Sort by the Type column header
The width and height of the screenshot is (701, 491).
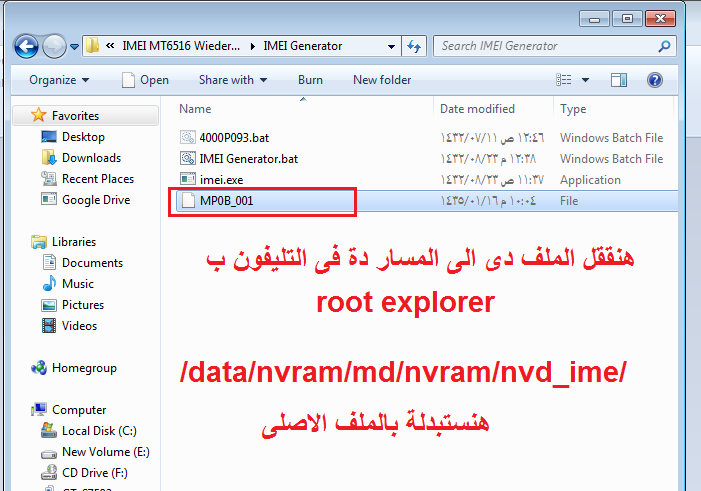[573, 109]
